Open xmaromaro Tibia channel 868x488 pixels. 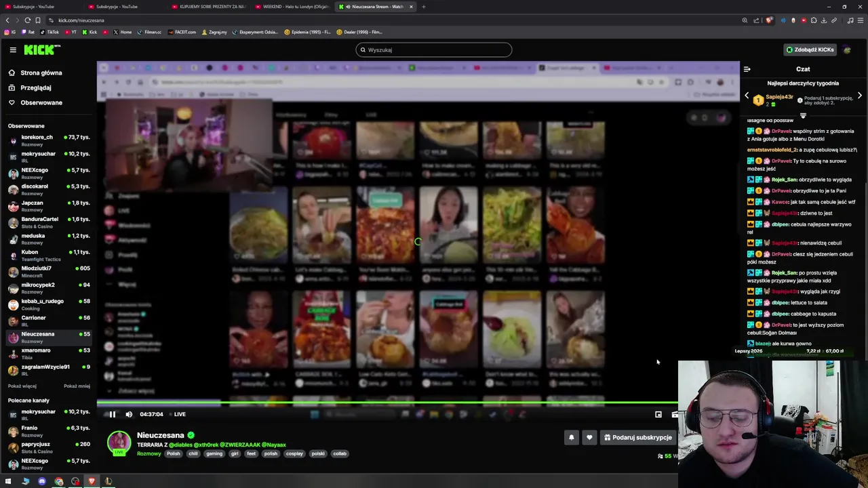point(49,353)
